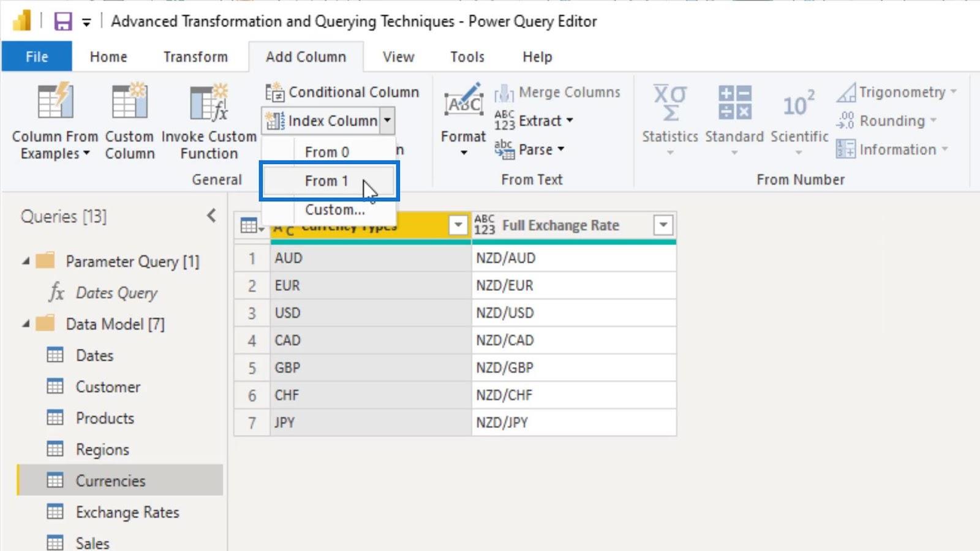Open the quick access toolbar dropdown arrow

coord(86,23)
